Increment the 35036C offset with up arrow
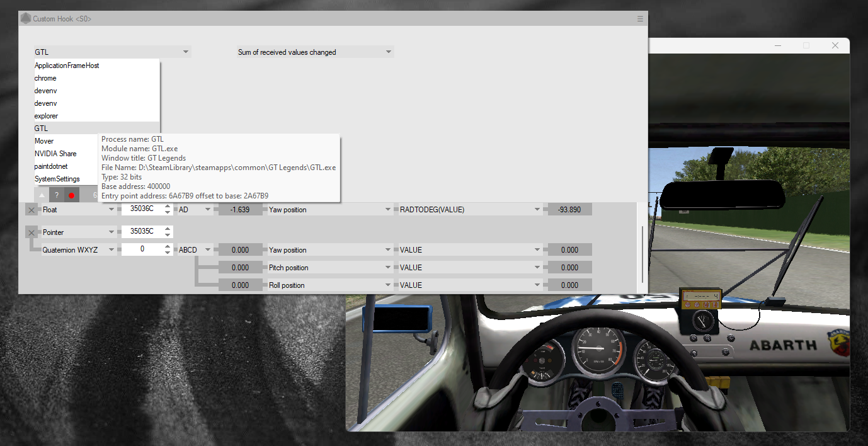 tap(168, 207)
